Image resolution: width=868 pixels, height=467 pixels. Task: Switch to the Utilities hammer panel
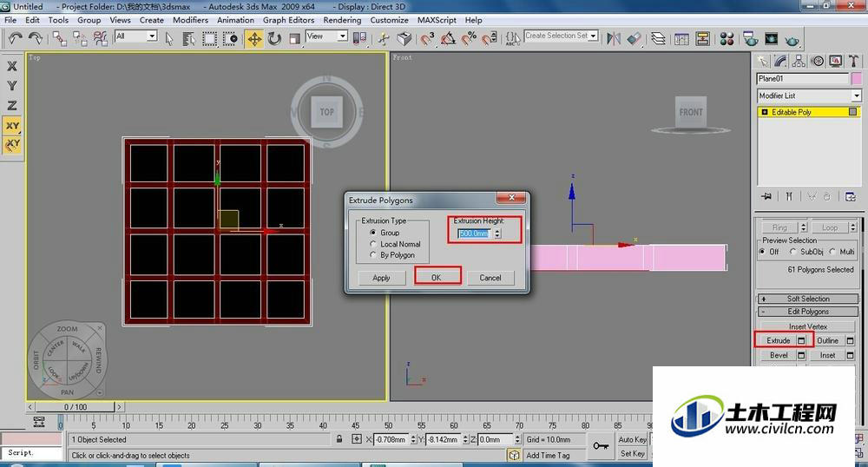[x=853, y=61]
